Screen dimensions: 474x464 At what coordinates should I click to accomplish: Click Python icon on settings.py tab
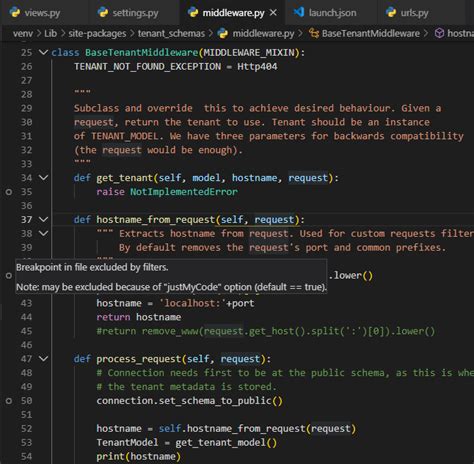point(103,12)
